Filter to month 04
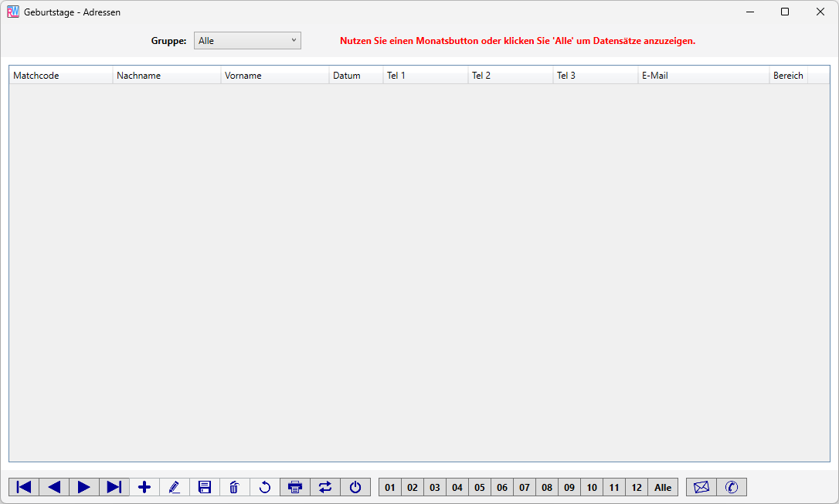This screenshot has height=504, width=839. coord(457,487)
